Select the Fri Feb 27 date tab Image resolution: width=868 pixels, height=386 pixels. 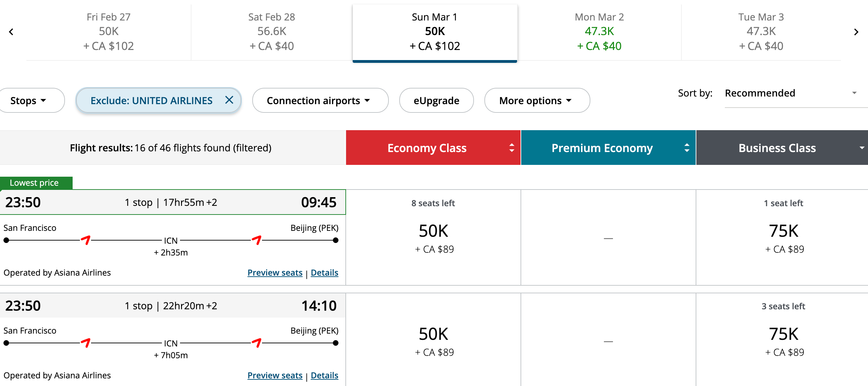(x=108, y=32)
